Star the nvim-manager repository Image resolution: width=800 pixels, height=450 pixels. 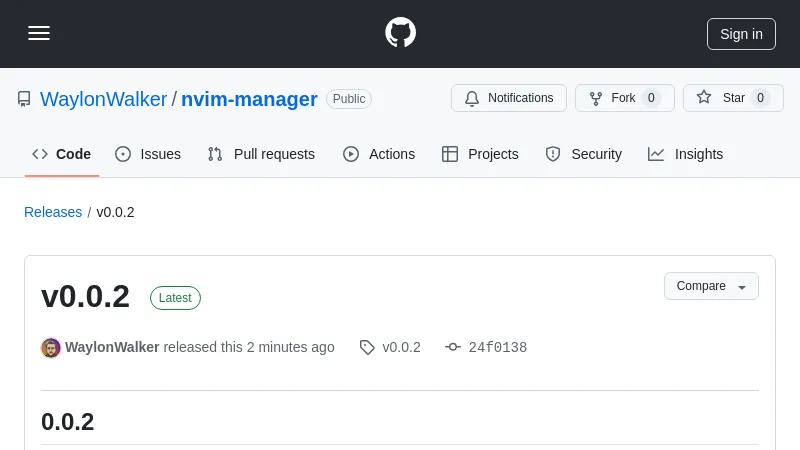[x=733, y=98]
